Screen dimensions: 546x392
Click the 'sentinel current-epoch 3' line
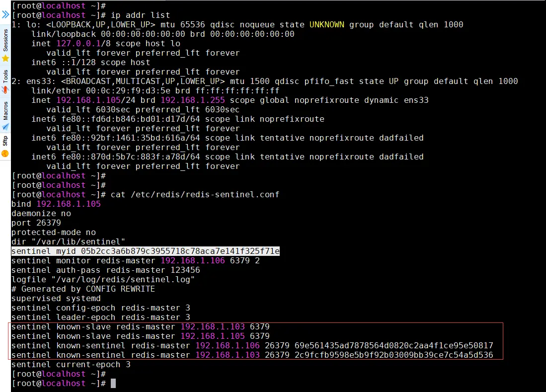[71, 365]
